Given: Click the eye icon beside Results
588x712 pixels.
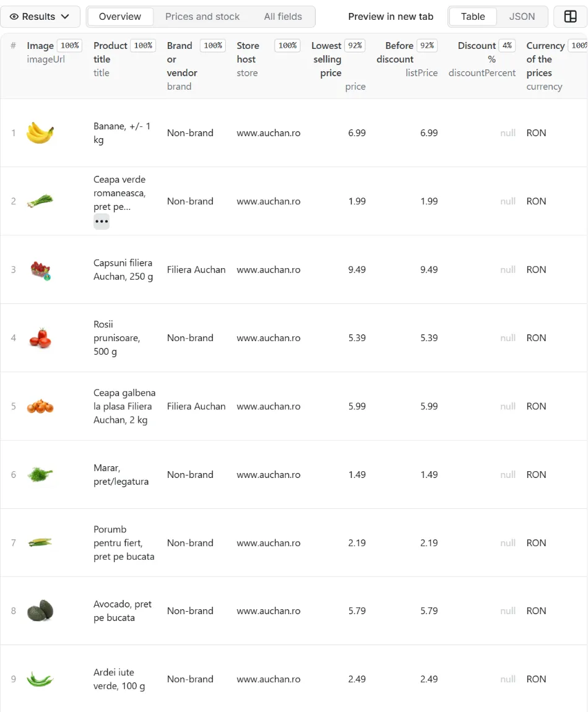Looking at the screenshot, I should tap(14, 17).
